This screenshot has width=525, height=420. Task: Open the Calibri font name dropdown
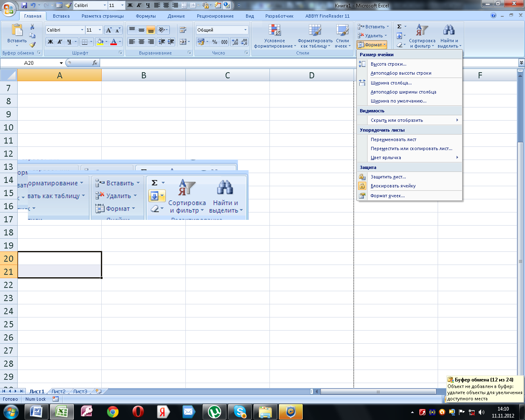[x=82, y=30]
